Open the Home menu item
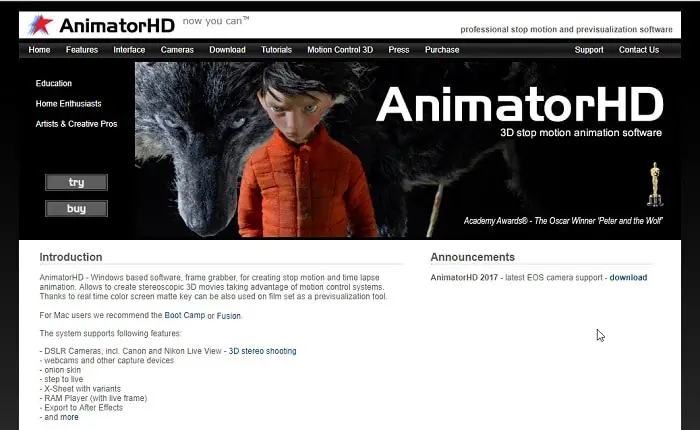This screenshot has width=700, height=430. (x=39, y=50)
